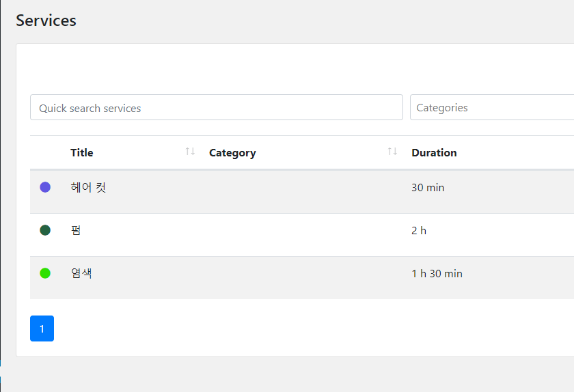Click the empty Category cell of 염색 row
Image resolution: width=574 pixels, height=392 pixels.
pyautogui.click(x=301, y=273)
